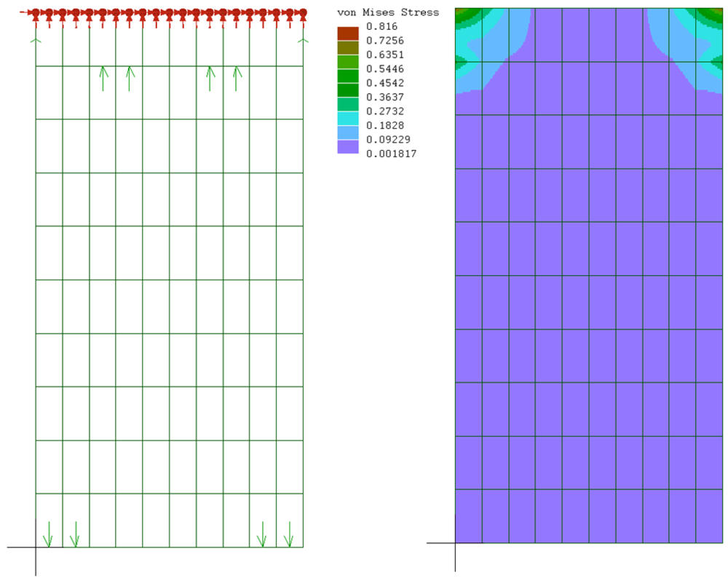
Task: Click the green high-stress top-left corner of contour plot
Action: [462, 16]
